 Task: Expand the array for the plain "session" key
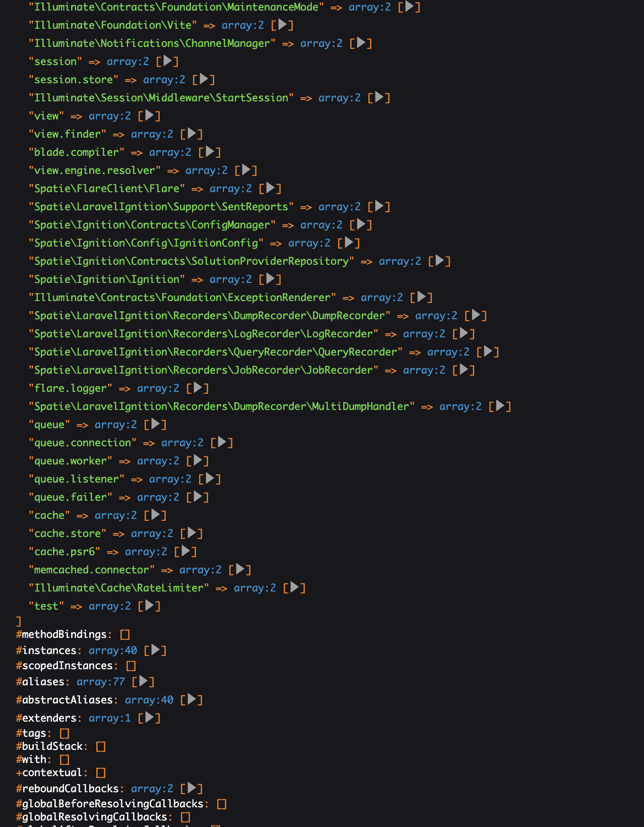click(x=168, y=62)
